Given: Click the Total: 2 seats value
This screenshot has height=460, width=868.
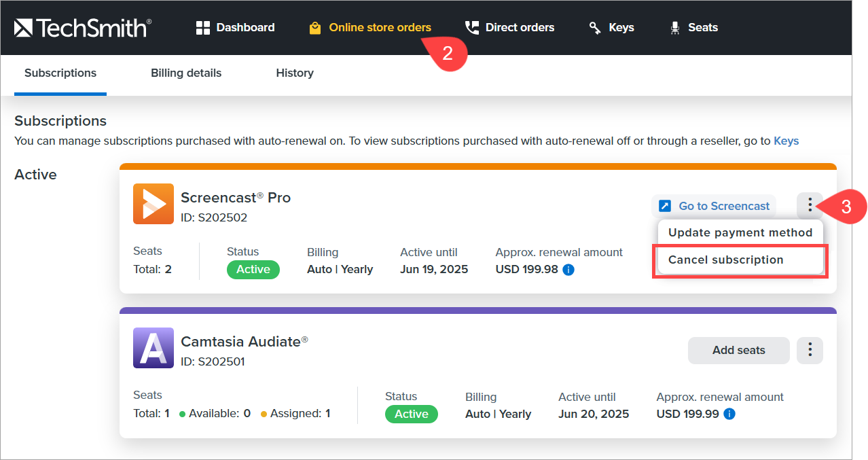Looking at the screenshot, I should (152, 270).
